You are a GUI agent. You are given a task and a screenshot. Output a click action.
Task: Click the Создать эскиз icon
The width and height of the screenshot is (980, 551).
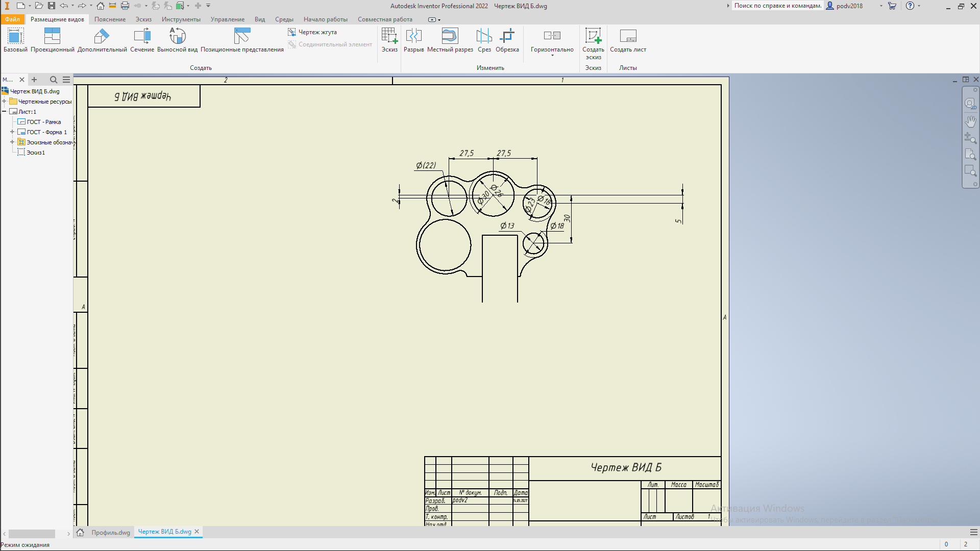pyautogui.click(x=593, y=37)
